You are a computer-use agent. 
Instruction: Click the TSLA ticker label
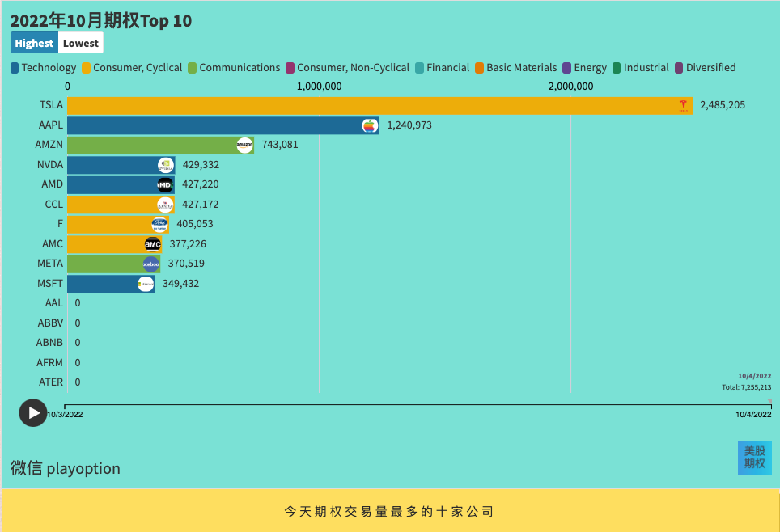coord(51,105)
